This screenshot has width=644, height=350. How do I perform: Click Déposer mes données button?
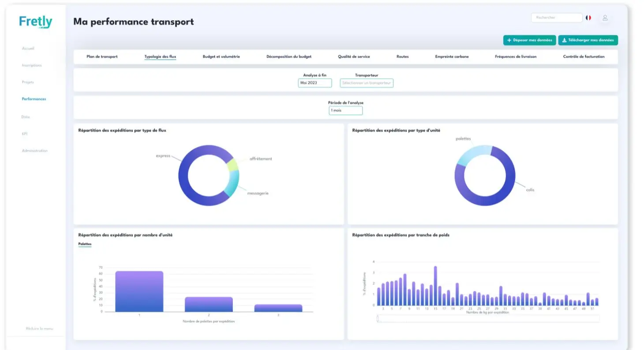click(529, 40)
